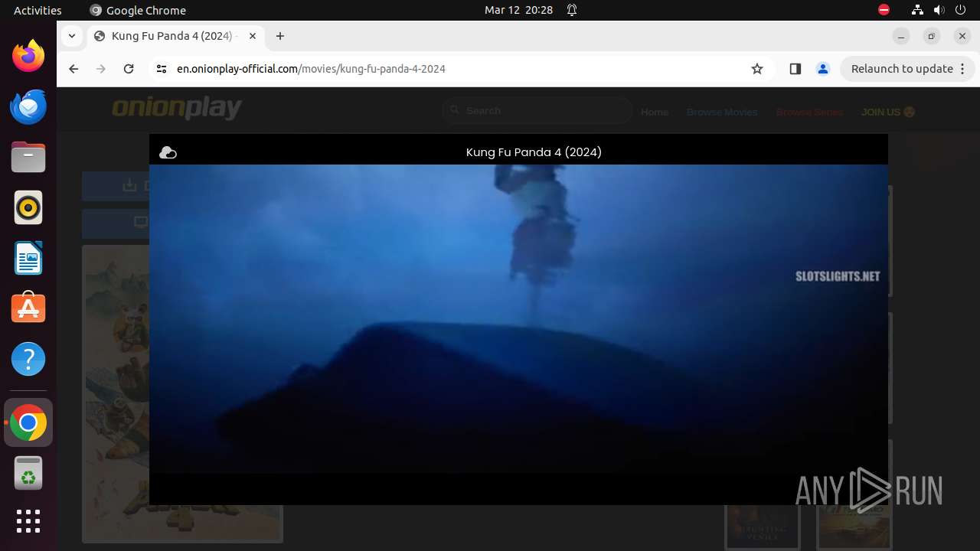Open the Relaunch to update menu
The image size is (980, 551).
(x=908, y=69)
